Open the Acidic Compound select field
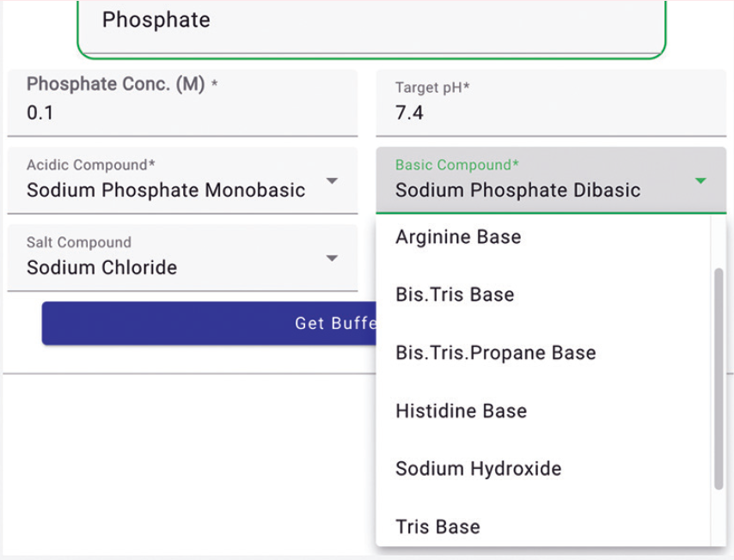Screen dimensions: 734x560 pos(182,181)
